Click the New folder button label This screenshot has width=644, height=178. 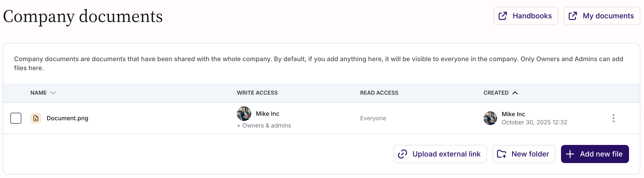(x=530, y=154)
